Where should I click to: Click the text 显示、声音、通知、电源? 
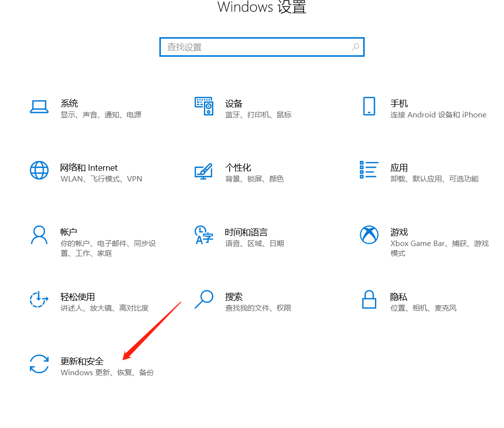(101, 115)
